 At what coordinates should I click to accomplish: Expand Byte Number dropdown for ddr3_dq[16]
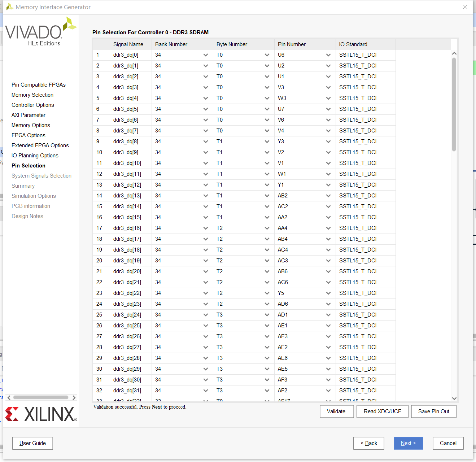point(267,228)
